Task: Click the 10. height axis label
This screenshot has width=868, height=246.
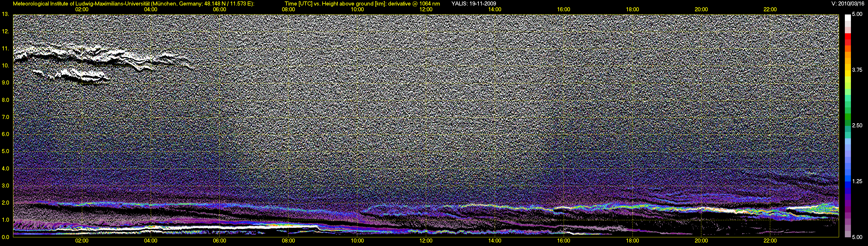Action: point(5,65)
